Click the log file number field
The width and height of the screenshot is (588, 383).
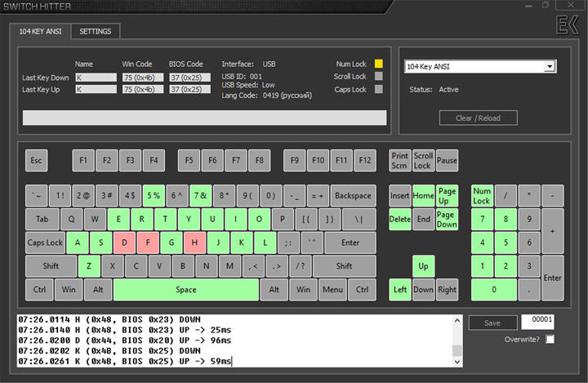tap(537, 322)
